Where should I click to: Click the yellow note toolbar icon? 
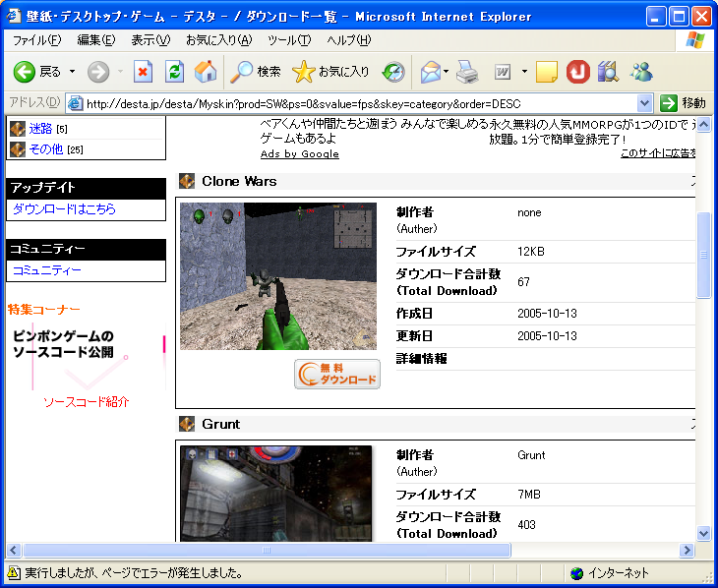coord(546,72)
